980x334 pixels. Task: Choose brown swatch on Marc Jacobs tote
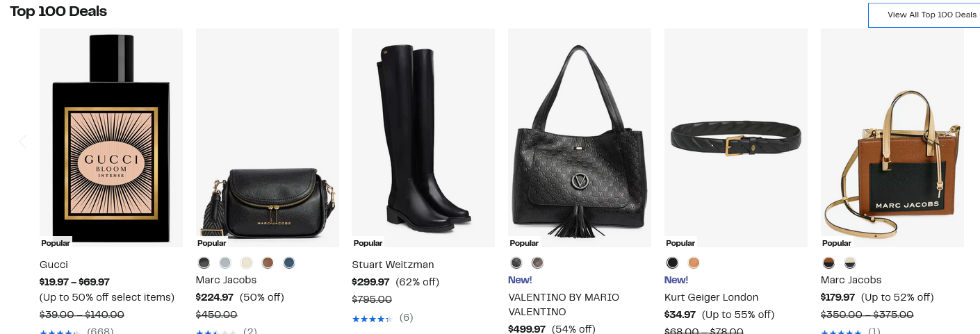(x=828, y=262)
